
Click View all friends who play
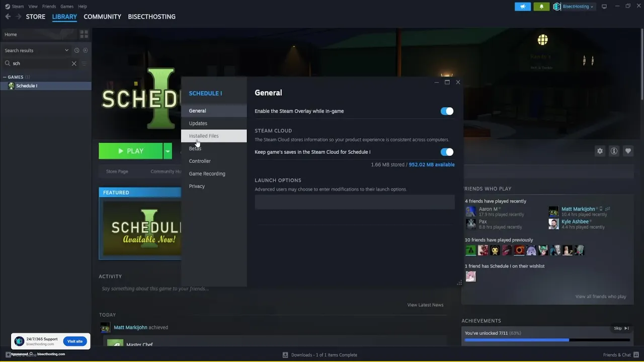point(601,297)
